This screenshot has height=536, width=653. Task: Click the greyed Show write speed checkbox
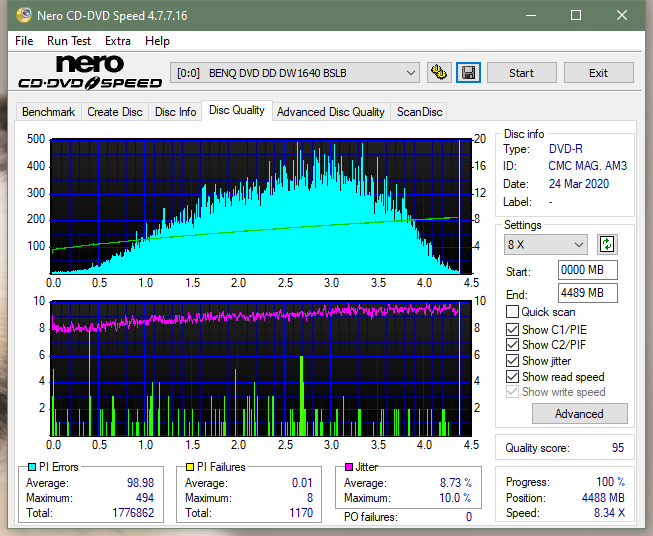tap(512, 392)
